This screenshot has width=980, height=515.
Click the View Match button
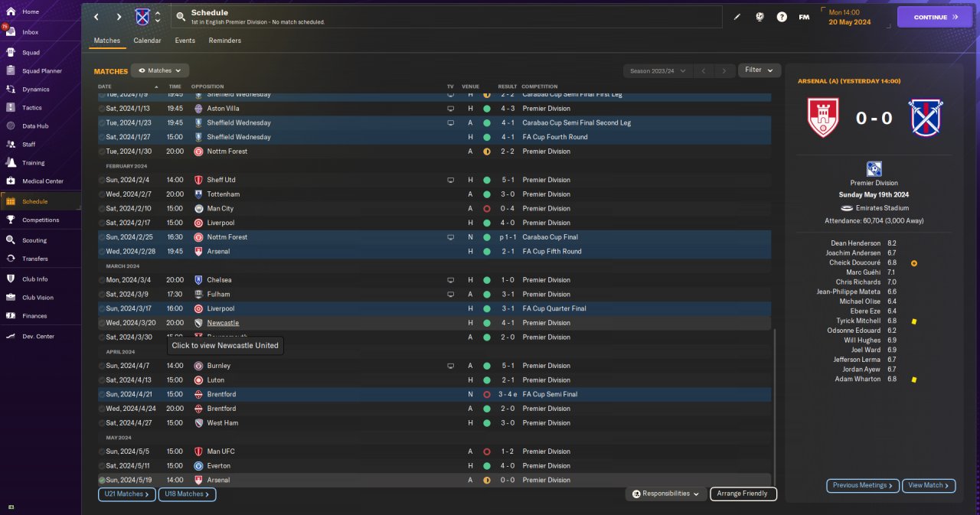pos(929,485)
